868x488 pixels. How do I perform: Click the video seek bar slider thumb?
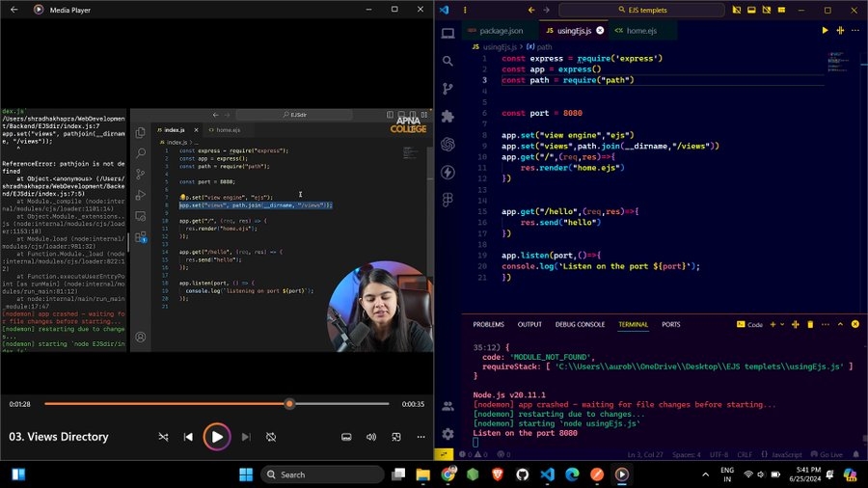(x=288, y=404)
